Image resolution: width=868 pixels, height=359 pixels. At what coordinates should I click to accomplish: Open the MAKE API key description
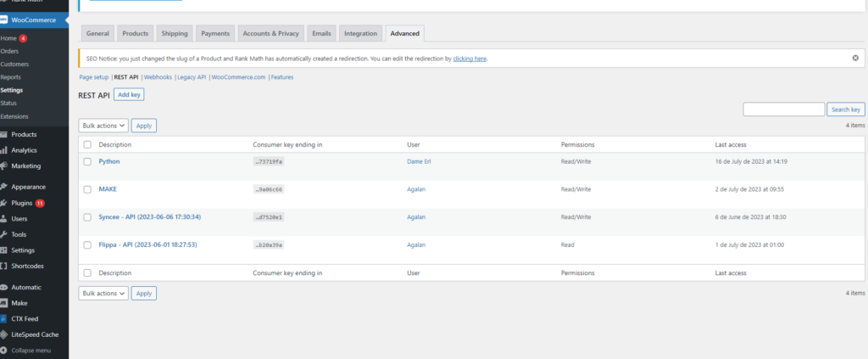[x=108, y=189]
